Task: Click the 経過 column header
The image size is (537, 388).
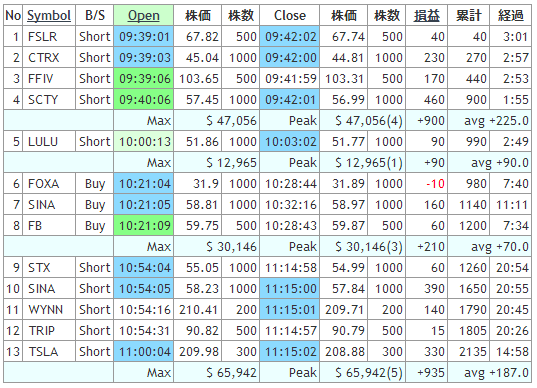Action: (x=511, y=15)
